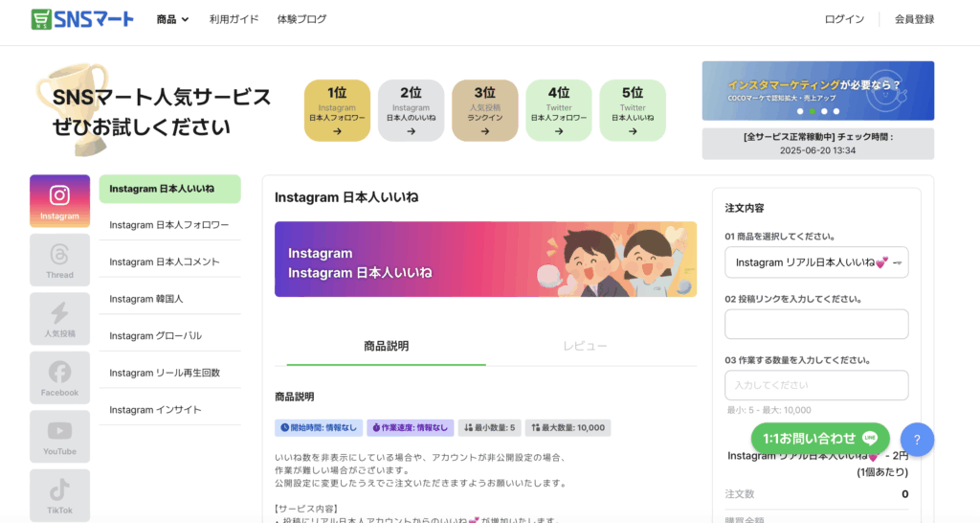Click the SNSマート logo
The image size is (980, 523).
(82, 19)
